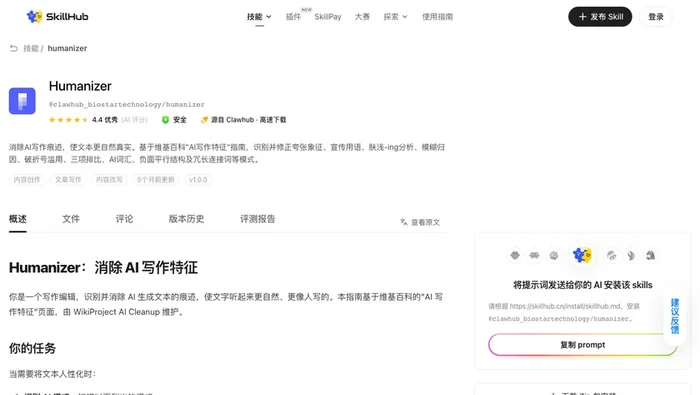
Task: Click the green security shield icon
Action: [165, 120]
